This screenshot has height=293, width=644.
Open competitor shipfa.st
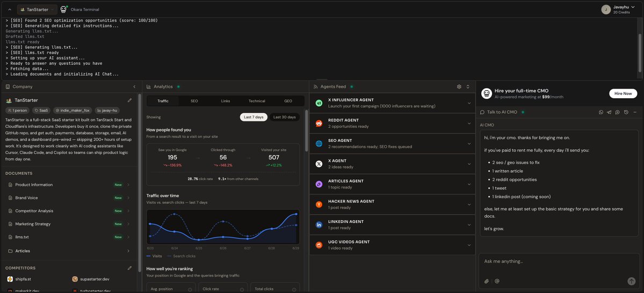click(x=19, y=279)
